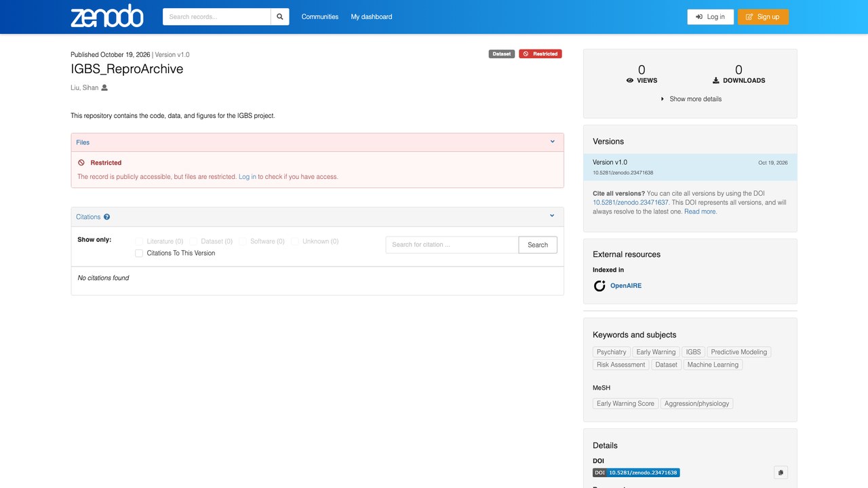This screenshot has height=488, width=868.
Task: Click the Psychiatry keyword tag
Action: pyautogui.click(x=612, y=352)
